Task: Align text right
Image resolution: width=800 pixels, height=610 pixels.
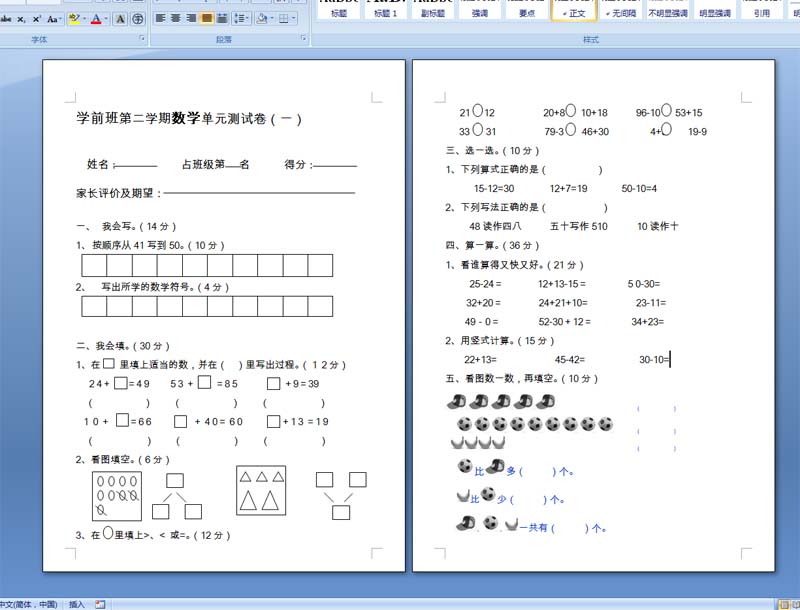Action: point(191,18)
